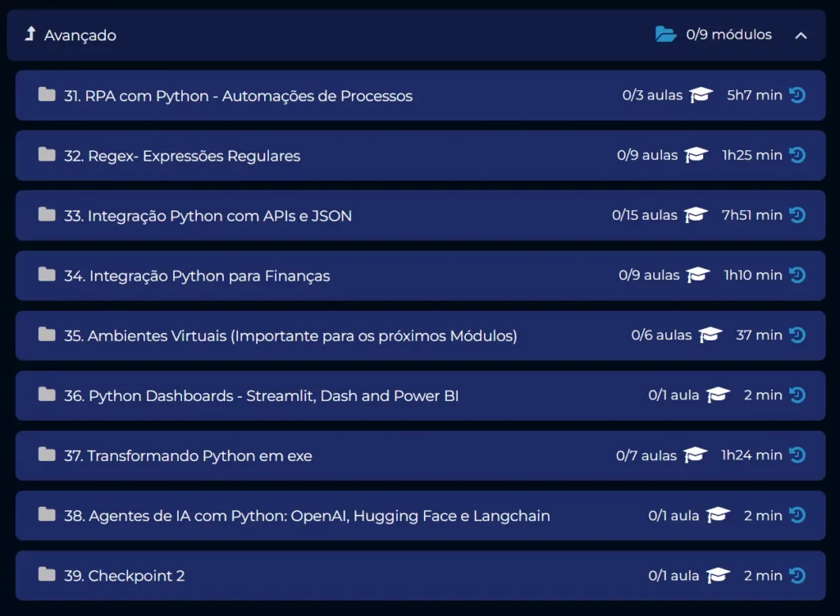This screenshot has width=840, height=616.
Task: Click clock history icon in the Checkpoint 2 row
Action: pos(797,575)
